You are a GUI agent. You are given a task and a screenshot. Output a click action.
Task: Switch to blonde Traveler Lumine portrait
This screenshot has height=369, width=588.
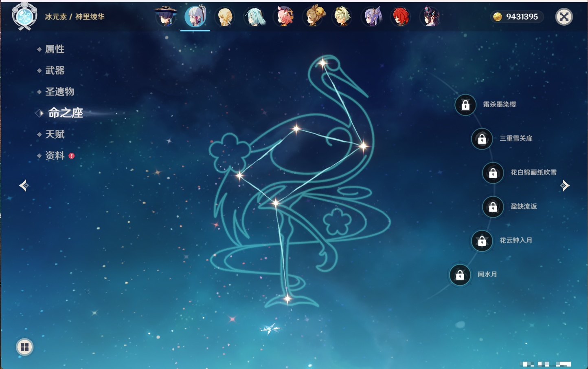(224, 17)
